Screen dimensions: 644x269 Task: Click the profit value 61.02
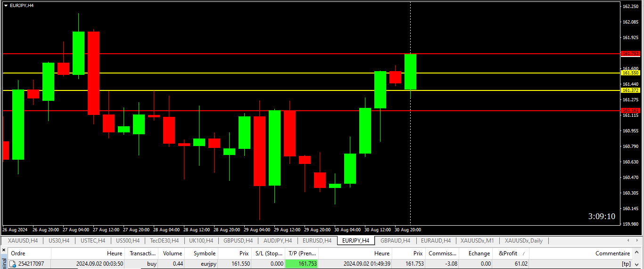click(521, 264)
